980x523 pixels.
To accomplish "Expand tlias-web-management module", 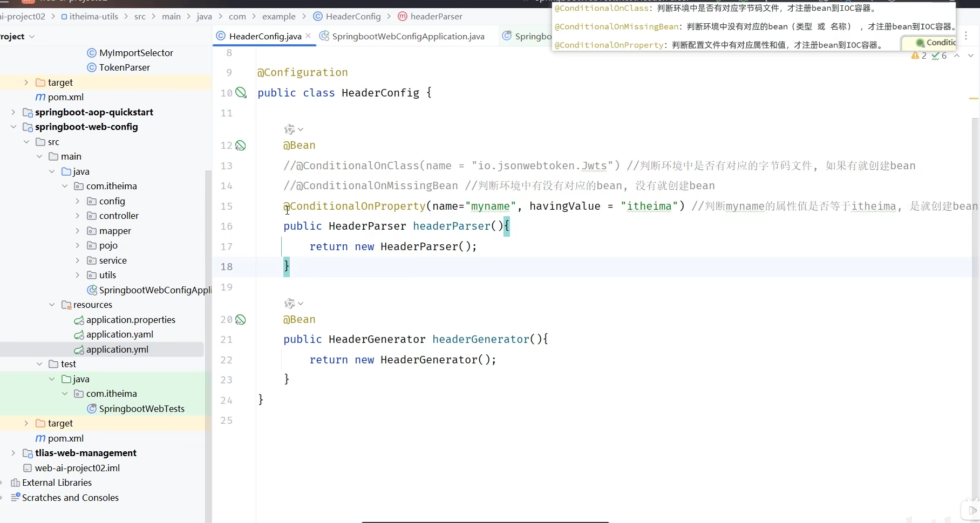I will pyautogui.click(x=13, y=453).
